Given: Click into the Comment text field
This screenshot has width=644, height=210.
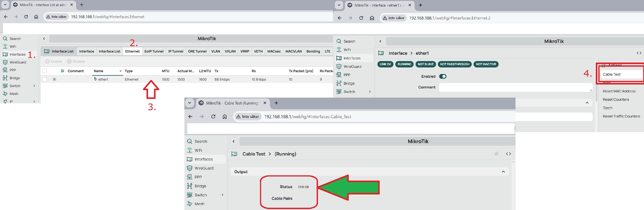Looking at the screenshot, I should click(x=515, y=87).
